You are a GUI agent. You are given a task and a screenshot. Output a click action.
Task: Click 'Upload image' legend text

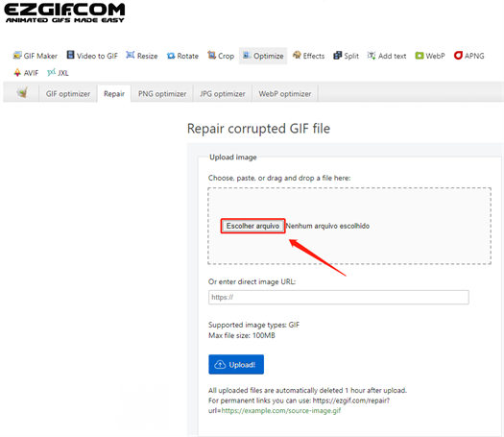pyautogui.click(x=233, y=158)
